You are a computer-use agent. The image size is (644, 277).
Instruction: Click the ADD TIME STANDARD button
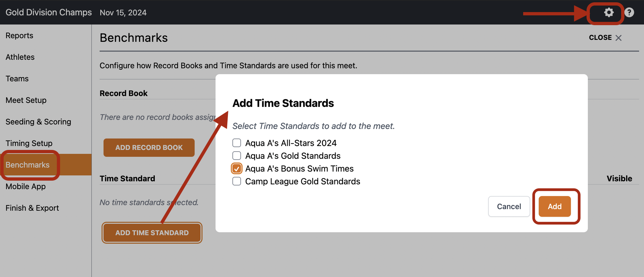(152, 233)
